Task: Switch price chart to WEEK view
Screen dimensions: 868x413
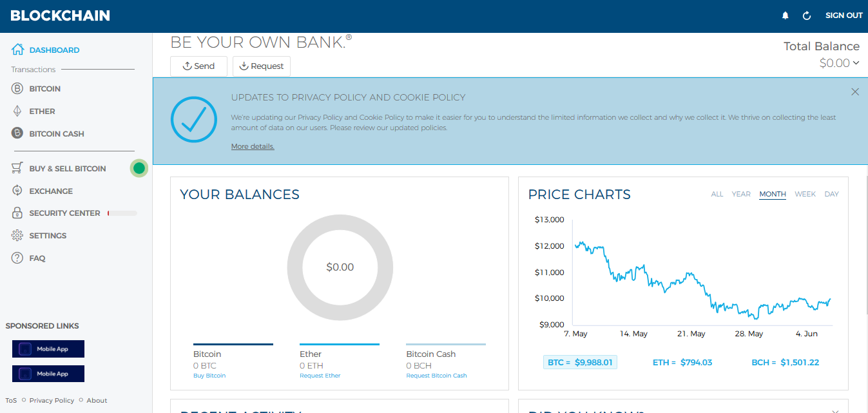Action: tap(805, 194)
